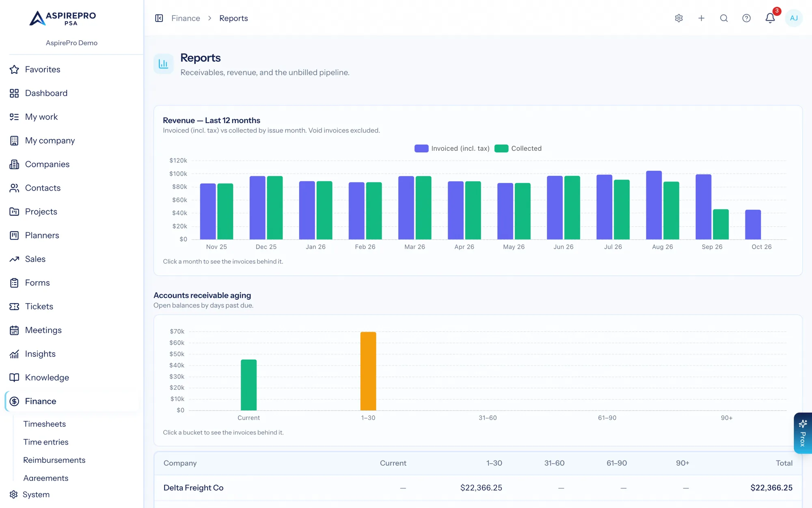
Task: Click the Sep 26 invoiced purple bar
Action: point(703,207)
